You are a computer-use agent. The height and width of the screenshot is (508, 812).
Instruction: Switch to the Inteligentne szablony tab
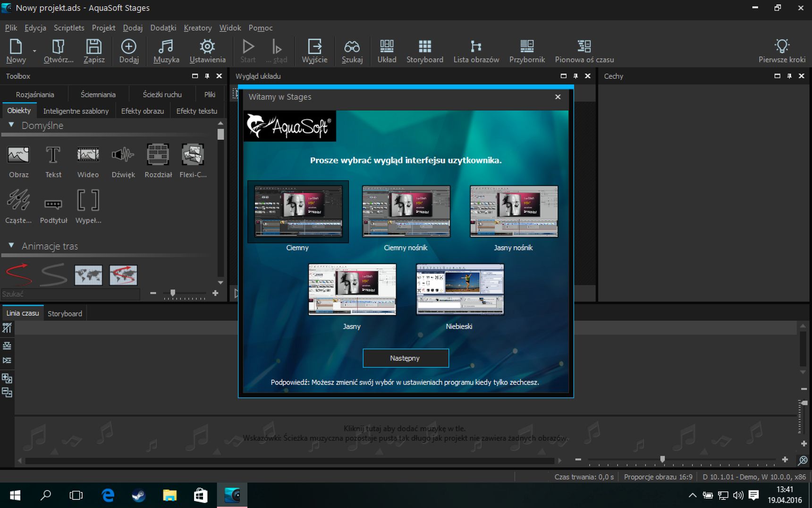[76, 111]
